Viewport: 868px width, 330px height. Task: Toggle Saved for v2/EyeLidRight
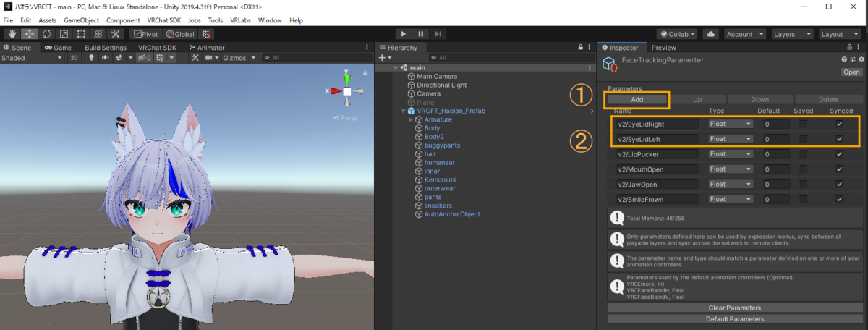804,124
